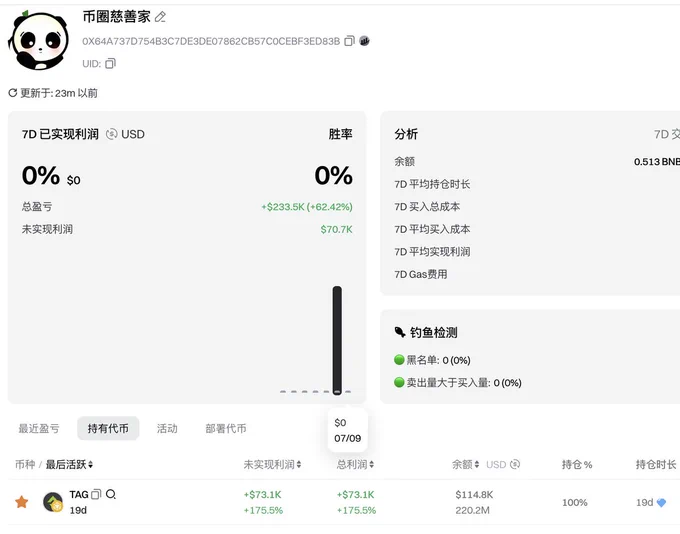Switch the 7D profit currency USD icon

[111, 134]
